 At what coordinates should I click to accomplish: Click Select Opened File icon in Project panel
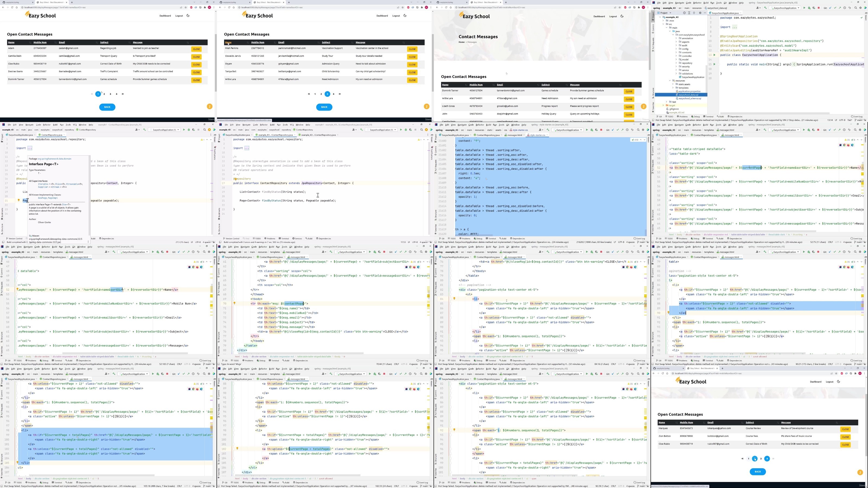684,13
